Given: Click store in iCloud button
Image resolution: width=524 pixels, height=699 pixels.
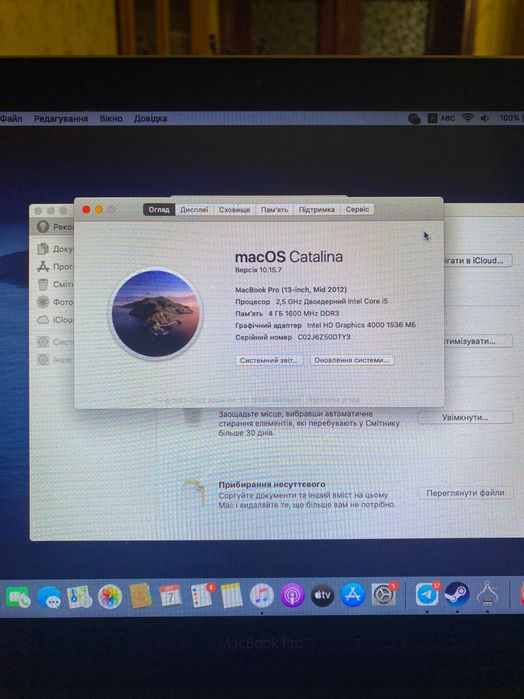Looking at the screenshot, I should [476, 260].
